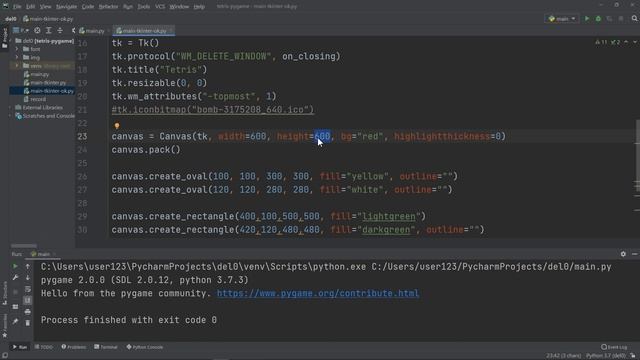
Task: Expand Scratches and Consoles node
Action: click(10, 116)
